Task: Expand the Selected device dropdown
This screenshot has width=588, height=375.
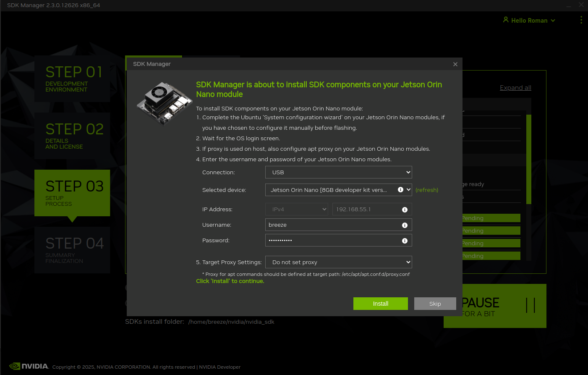Action: (408, 190)
